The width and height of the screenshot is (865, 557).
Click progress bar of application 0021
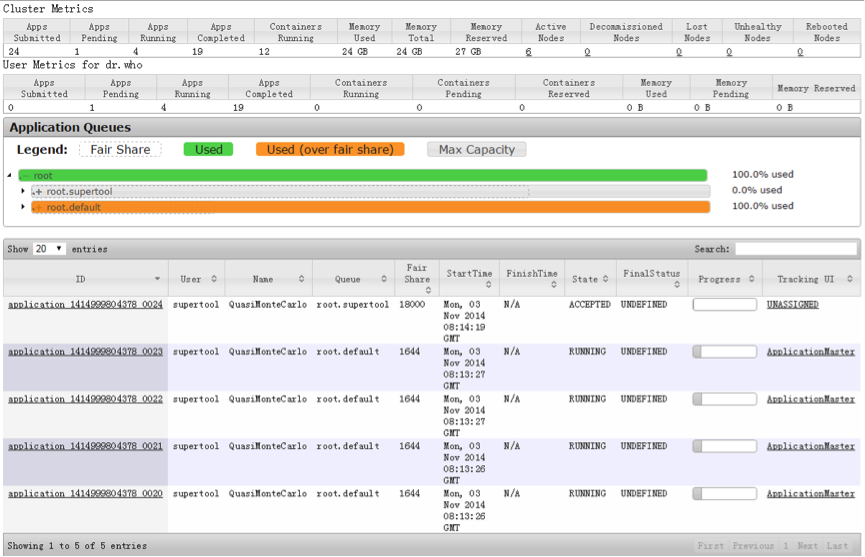pos(725,446)
